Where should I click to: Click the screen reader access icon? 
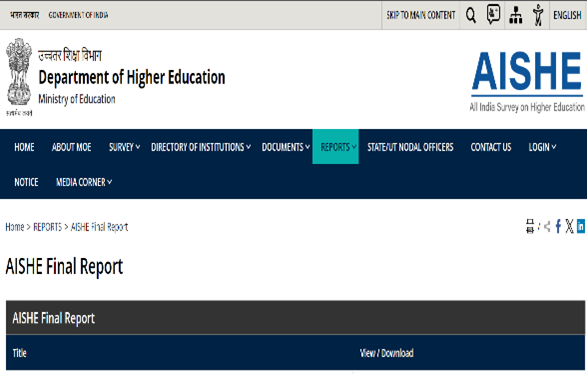(493, 15)
